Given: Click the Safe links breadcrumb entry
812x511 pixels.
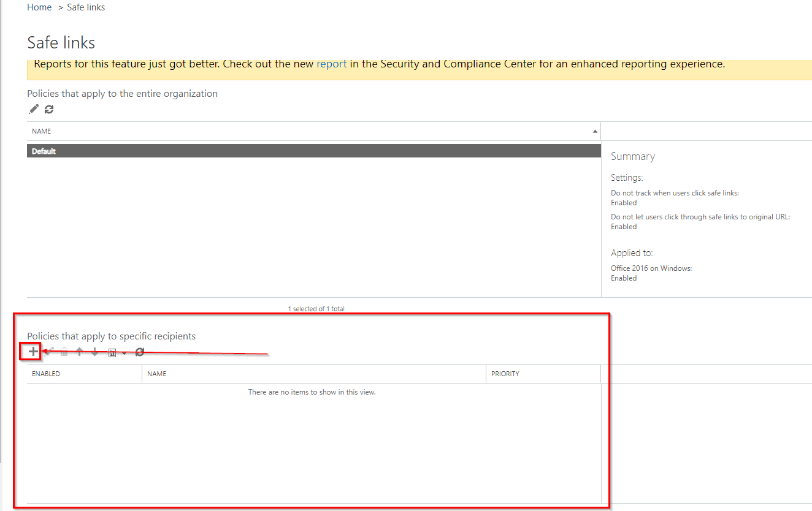Looking at the screenshot, I should coord(85,7).
